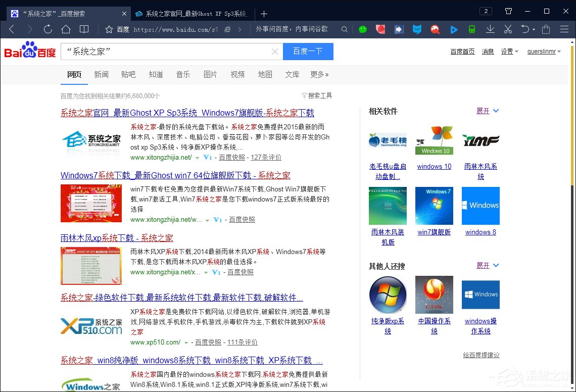Click the 百度一下 search button

pyautogui.click(x=308, y=52)
